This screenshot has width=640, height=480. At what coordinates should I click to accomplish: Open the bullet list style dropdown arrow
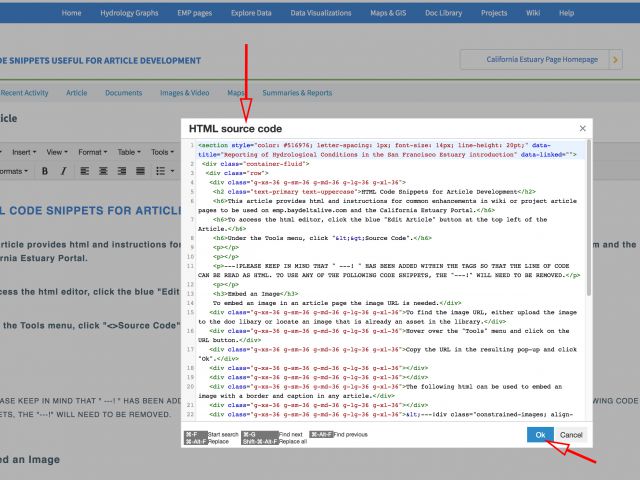pos(172,171)
